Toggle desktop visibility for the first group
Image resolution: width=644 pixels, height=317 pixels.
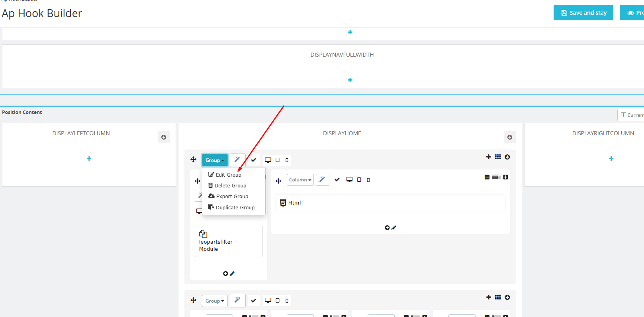pyautogui.click(x=268, y=160)
